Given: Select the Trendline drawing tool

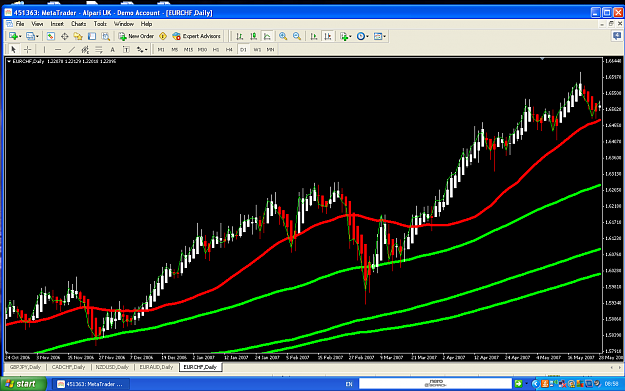Looking at the screenshot, I should coord(71,49).
